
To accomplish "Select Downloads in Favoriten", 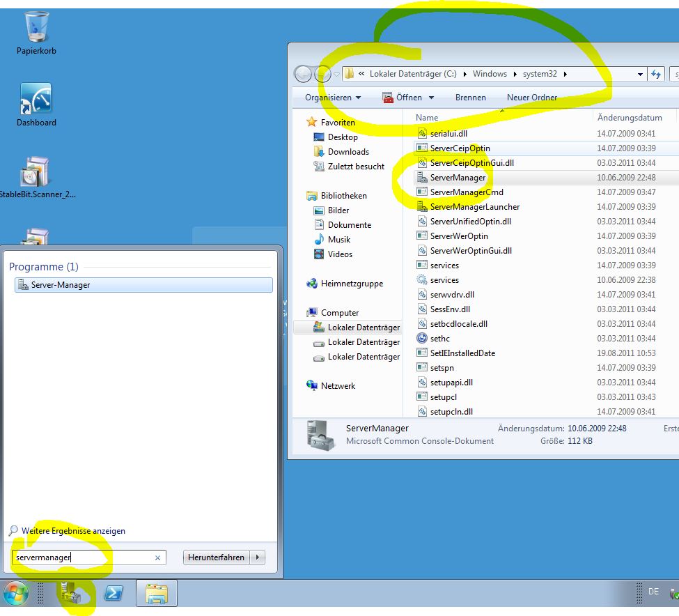I will (348, 152).
